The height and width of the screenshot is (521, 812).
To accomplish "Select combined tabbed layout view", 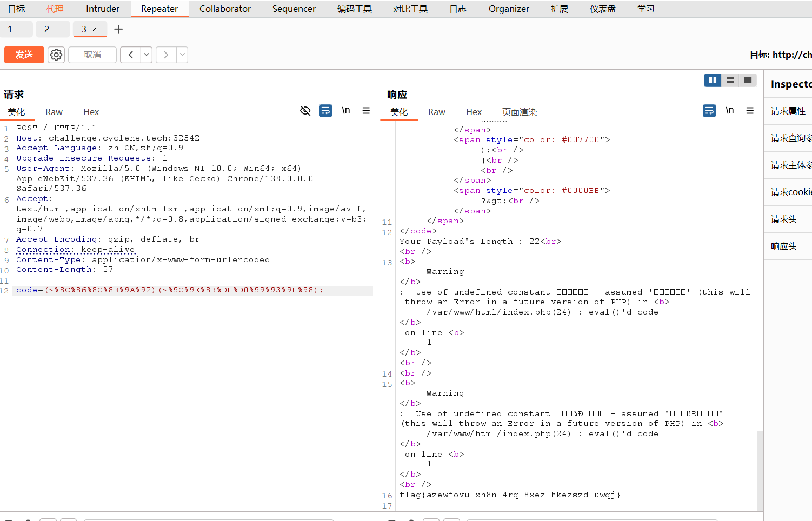I will pyautogui.click(x=748, y=80).
